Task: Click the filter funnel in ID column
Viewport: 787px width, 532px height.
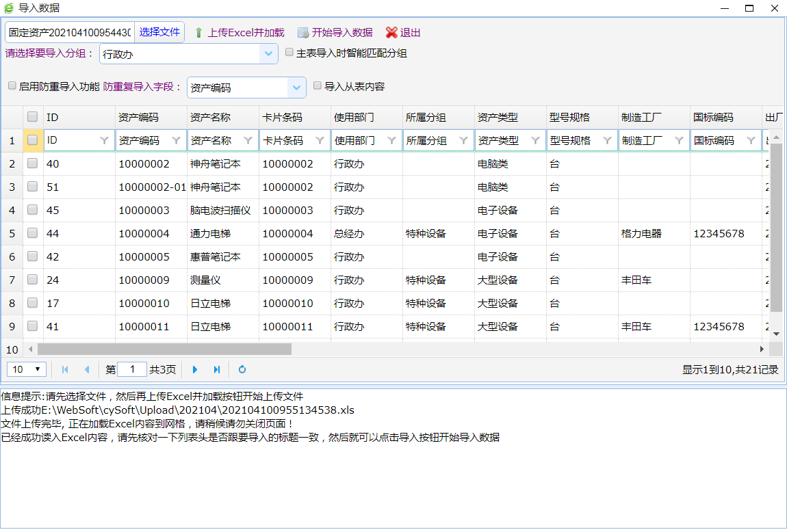Action: pos(104,141)
